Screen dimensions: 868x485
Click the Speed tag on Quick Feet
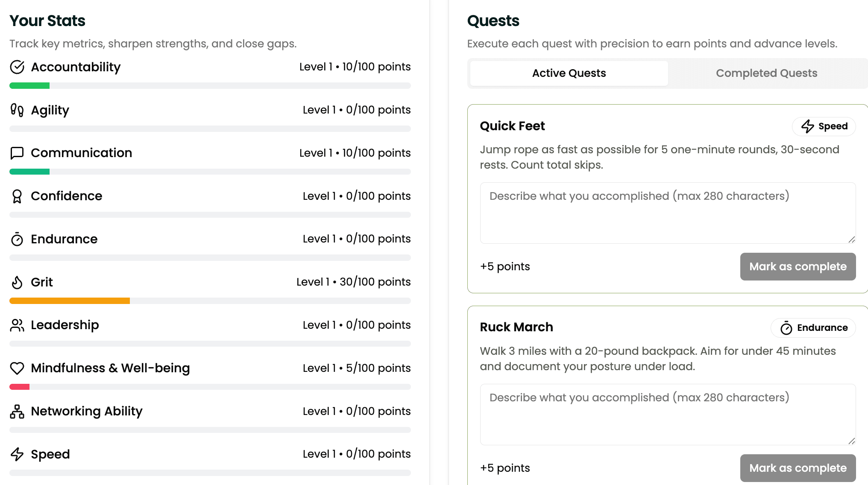coord(824,126)
